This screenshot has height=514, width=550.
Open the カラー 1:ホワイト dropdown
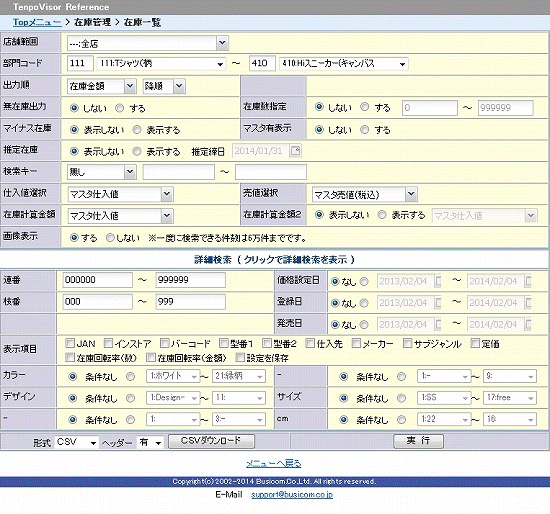click(173, 376)
